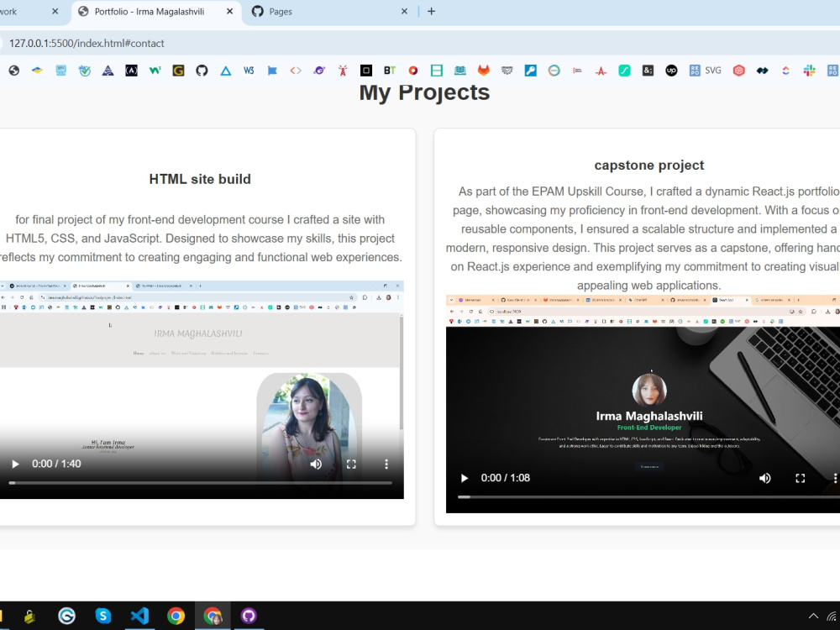The image size is (840, 630).
Task: Click the 'HTML site build' heading
Action: 200,179
